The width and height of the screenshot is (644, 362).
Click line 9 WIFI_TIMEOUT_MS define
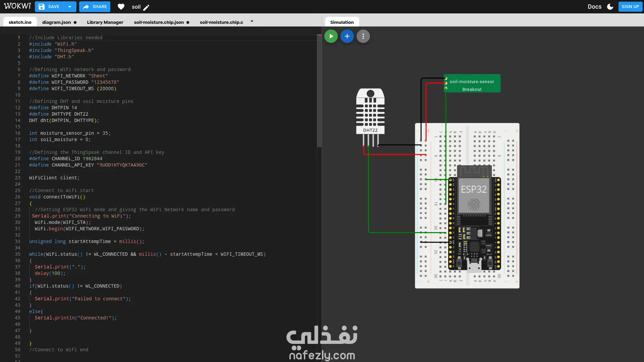pos(73,88)
